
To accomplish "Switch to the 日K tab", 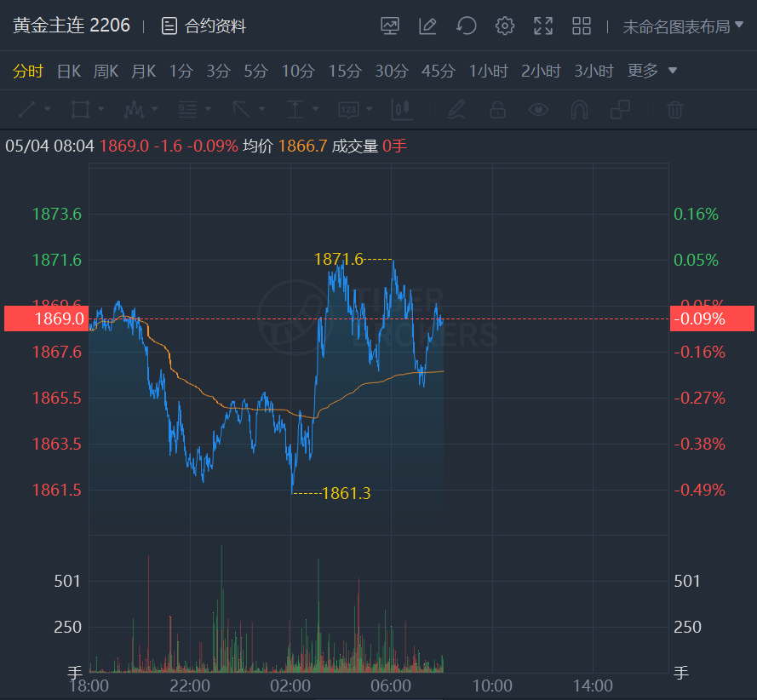I will coord(69,71).
